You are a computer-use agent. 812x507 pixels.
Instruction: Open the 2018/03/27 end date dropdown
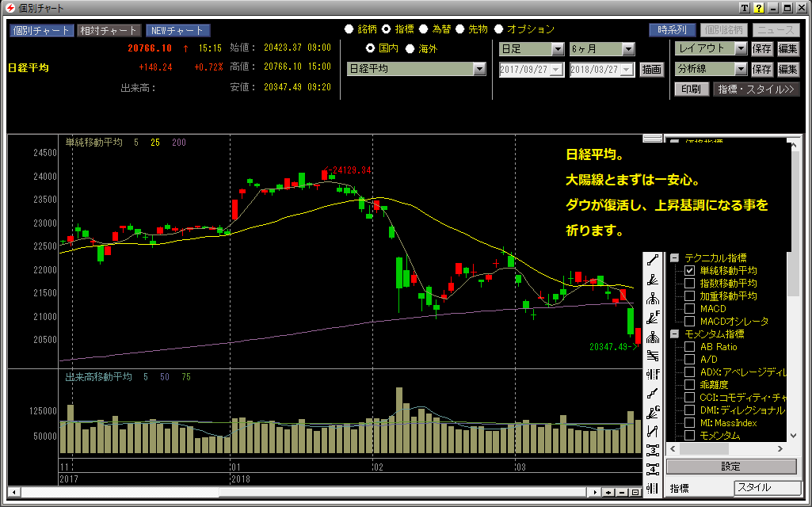[x=627, y=70]
